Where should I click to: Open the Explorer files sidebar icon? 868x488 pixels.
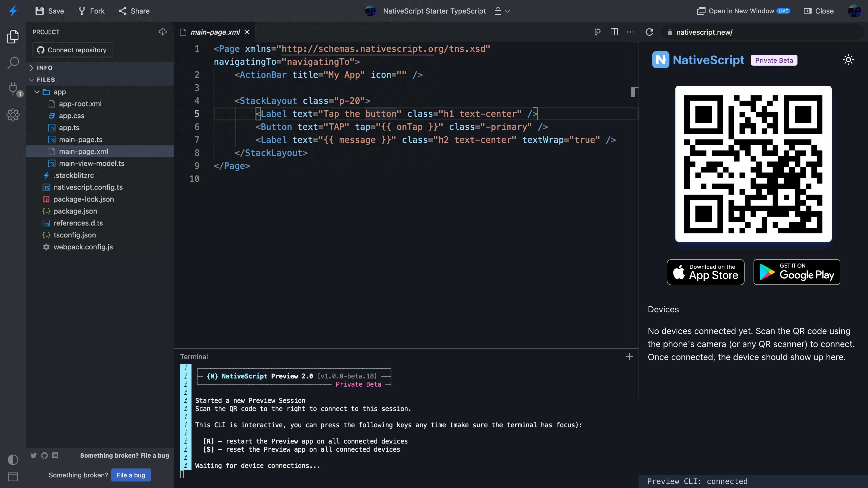13,36
